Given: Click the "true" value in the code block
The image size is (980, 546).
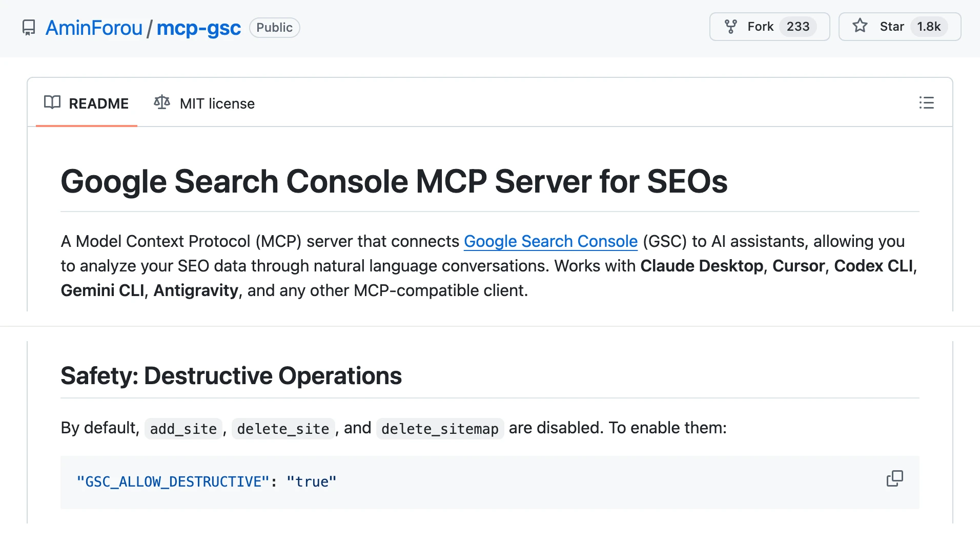Looking at the screenshot, I should [312, 482].
